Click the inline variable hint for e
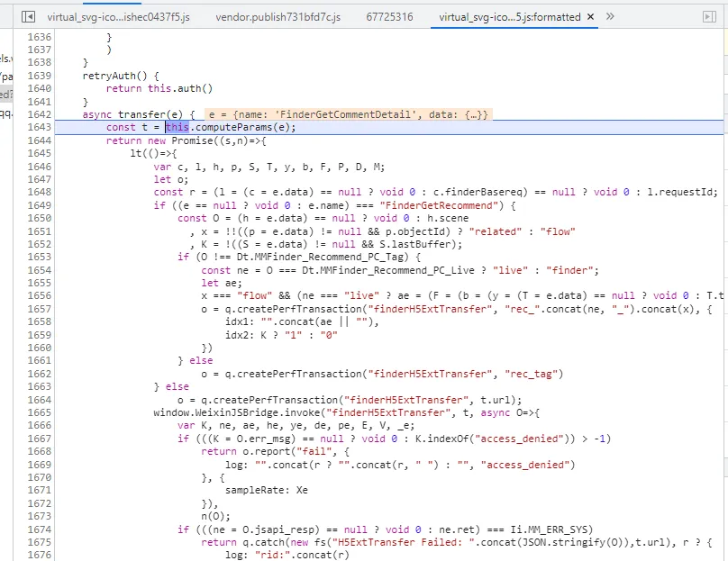This screenshot has width=728, height=561. pos(348,114)
